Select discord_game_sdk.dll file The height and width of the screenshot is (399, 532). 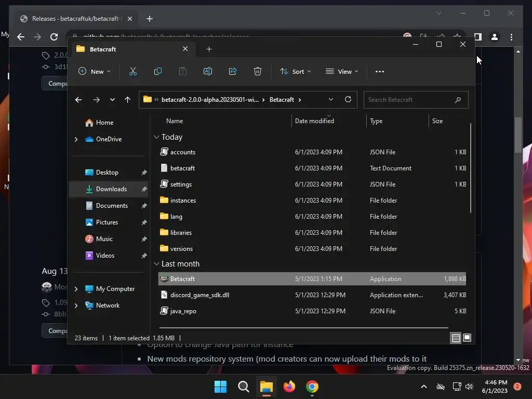tap(312, 295)
